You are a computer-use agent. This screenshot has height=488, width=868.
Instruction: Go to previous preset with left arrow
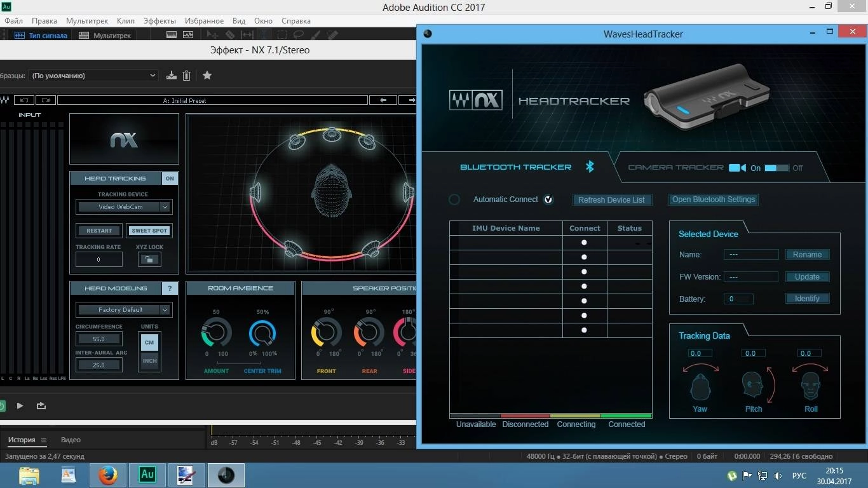click(383, 100)
